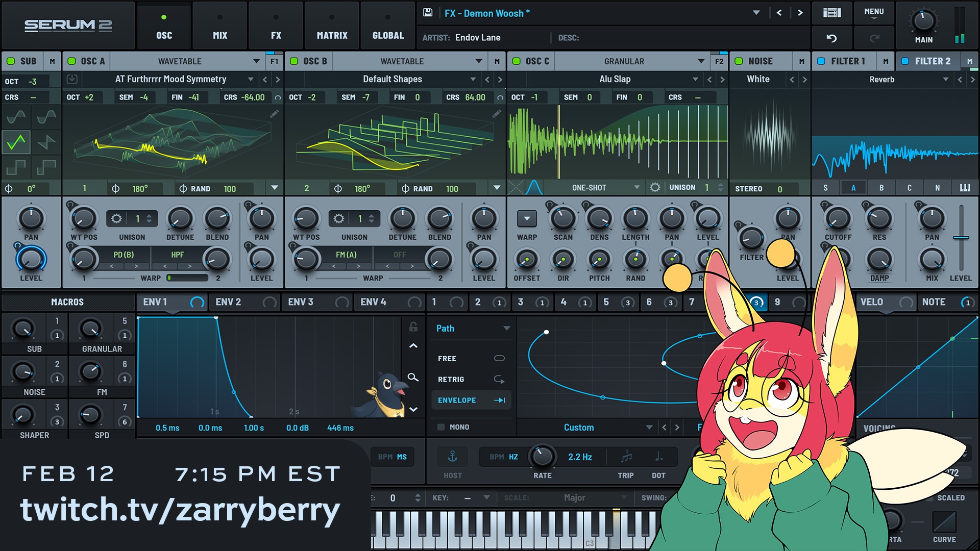The width and height of the screenshot is (980, 551).
Task: Open the preset browser icon
Action: click(x=831, y=13)
